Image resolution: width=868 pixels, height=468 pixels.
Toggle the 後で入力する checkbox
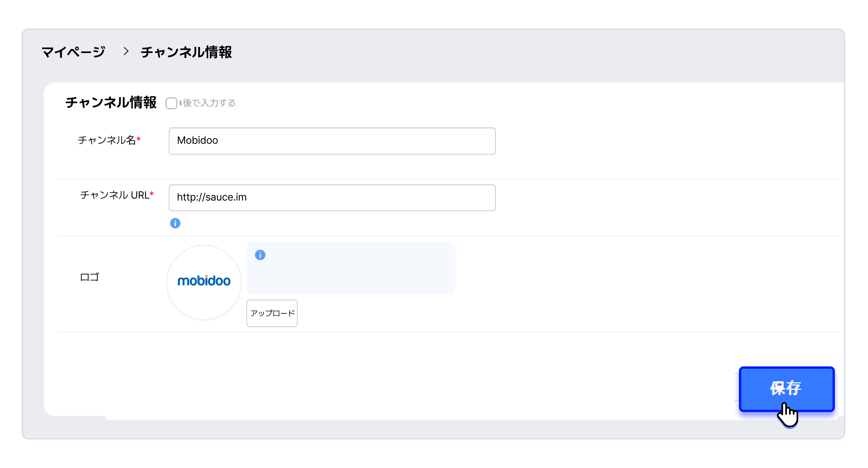click(171, 103)
